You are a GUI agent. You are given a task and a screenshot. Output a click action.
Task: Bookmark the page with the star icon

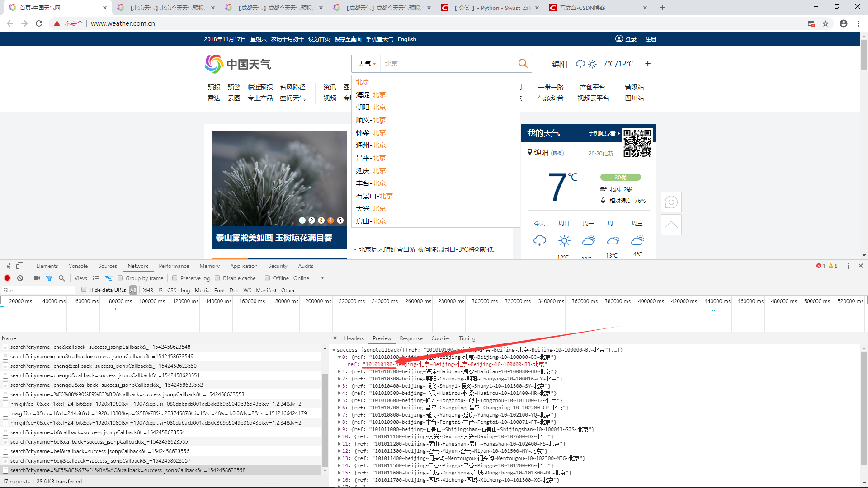826,23
